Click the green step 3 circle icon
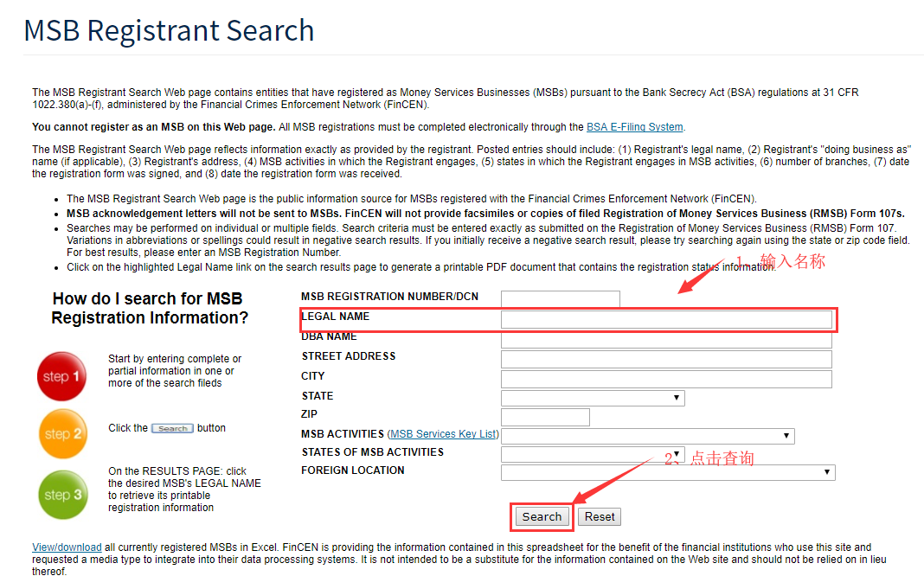Screen dimensions: 924x576 (62, 495)
